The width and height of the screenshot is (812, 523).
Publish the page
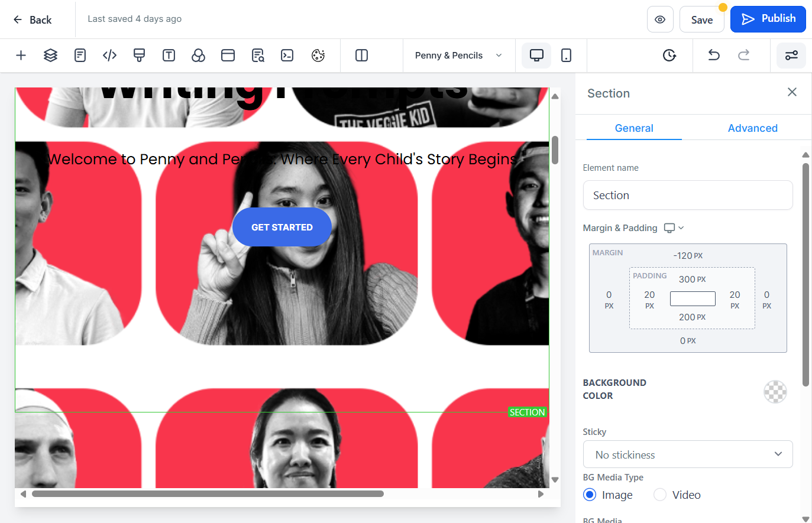(768, 19)
